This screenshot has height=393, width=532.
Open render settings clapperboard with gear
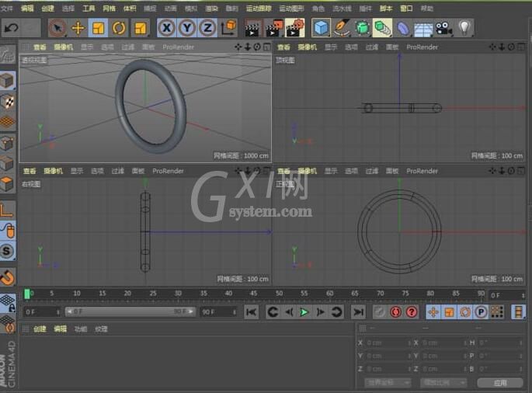(295, 27)
